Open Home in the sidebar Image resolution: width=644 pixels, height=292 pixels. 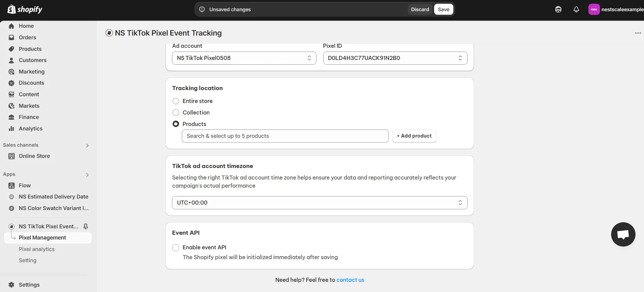click(26, 26)
